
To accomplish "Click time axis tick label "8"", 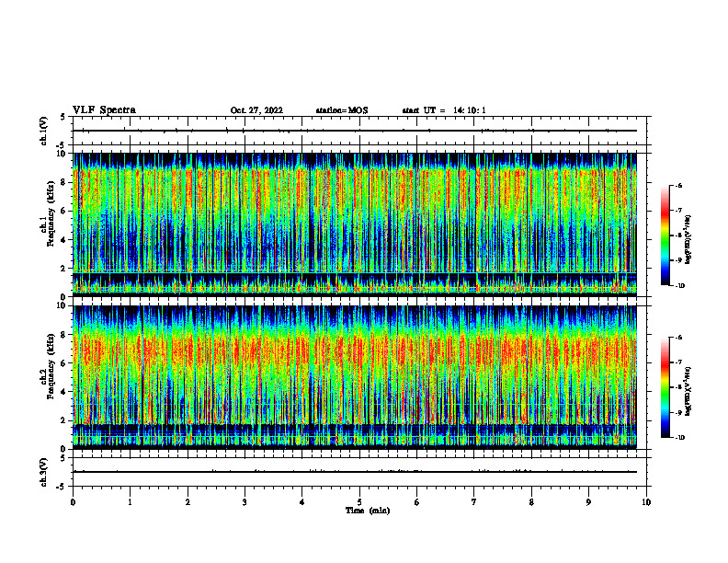I will tap(531, 502).
